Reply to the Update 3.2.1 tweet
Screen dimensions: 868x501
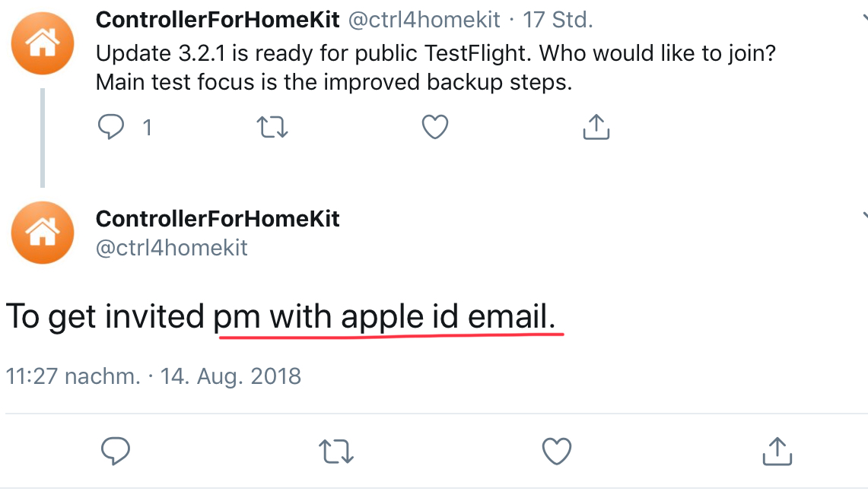112,127
